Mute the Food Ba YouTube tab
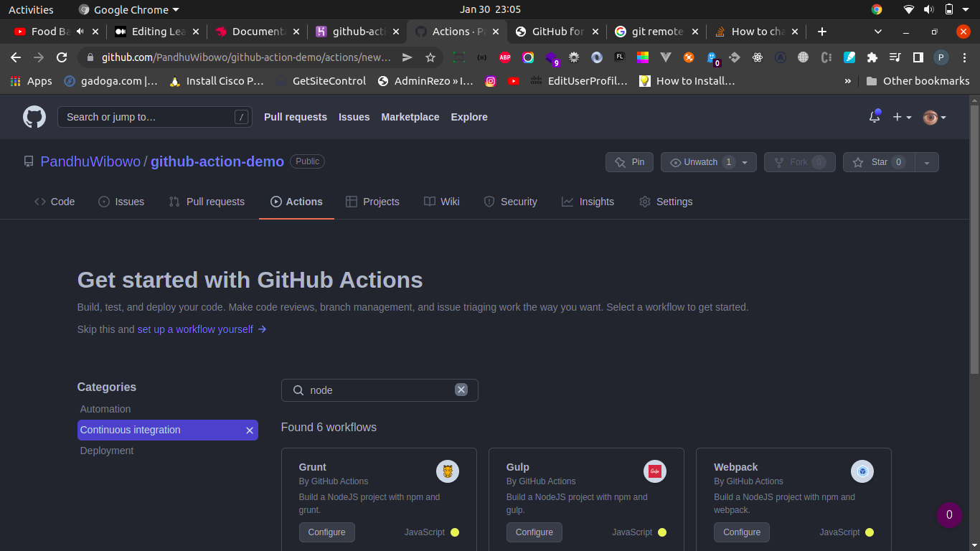The height and width of the screenshot is (551, 980). 80,32
